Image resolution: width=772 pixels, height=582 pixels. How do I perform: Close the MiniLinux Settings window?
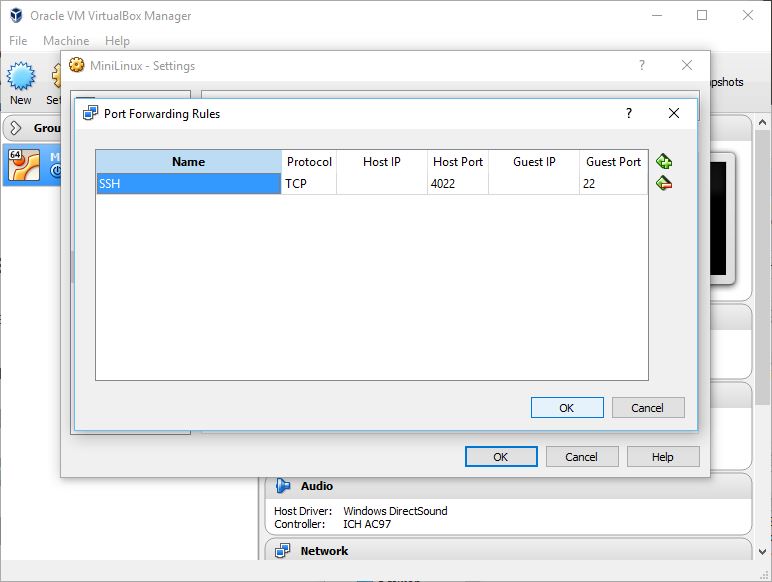[x=687, y=65]
